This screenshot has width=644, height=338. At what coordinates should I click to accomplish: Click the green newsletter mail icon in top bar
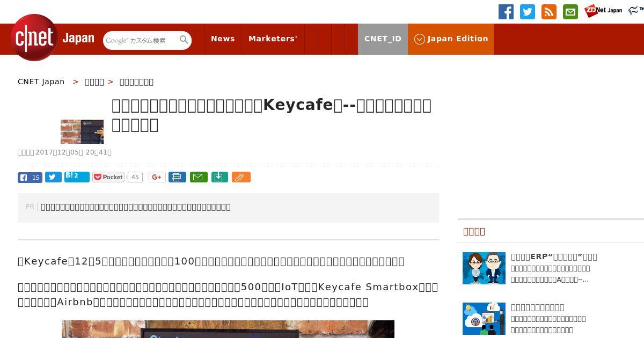(570, 12)
